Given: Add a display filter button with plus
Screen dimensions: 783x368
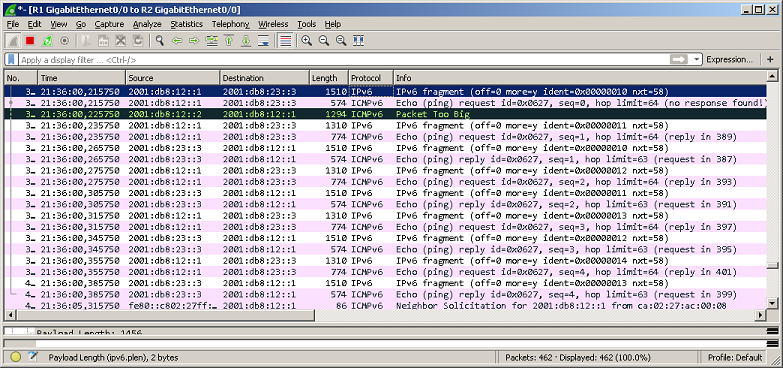Looking at the screenshot, I should click(x=770, y=59).
